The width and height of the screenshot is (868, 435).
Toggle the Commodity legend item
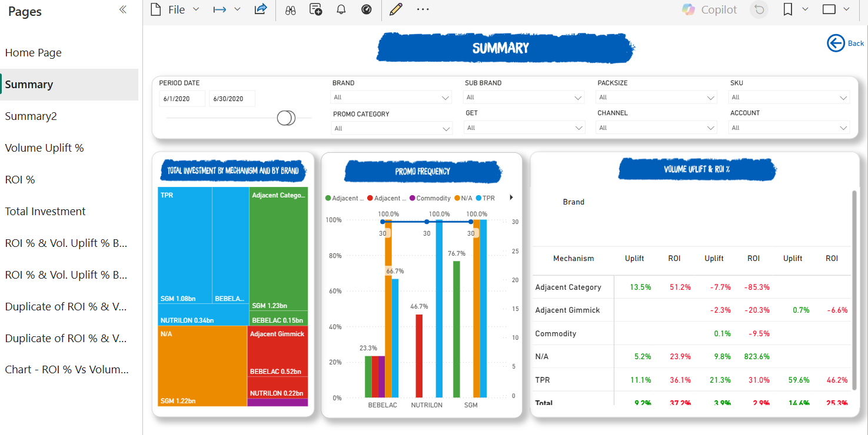430,198
